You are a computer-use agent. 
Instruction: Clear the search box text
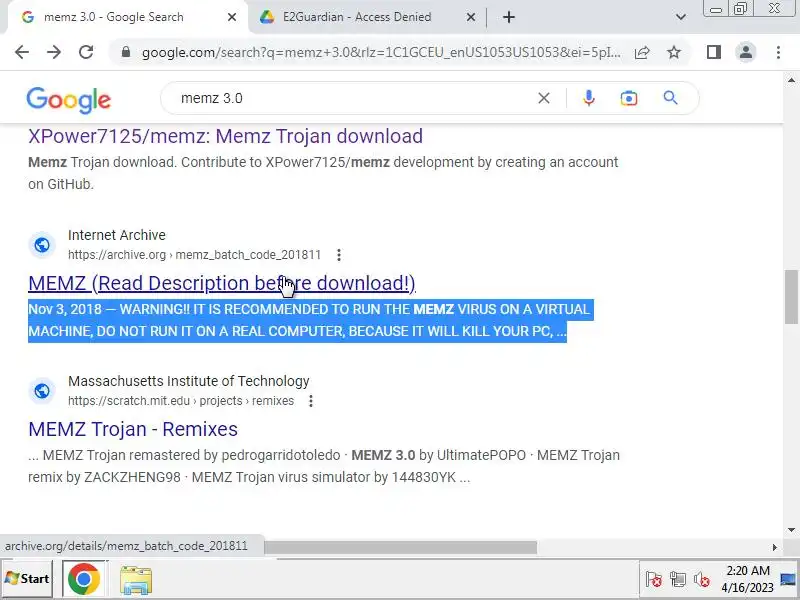[544, 98]
